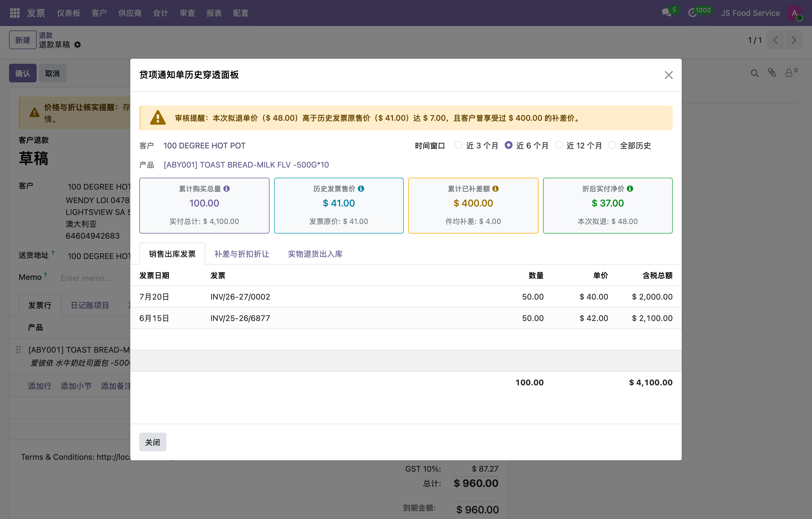
Task: Open the messages chat icon
Action: 667,13
